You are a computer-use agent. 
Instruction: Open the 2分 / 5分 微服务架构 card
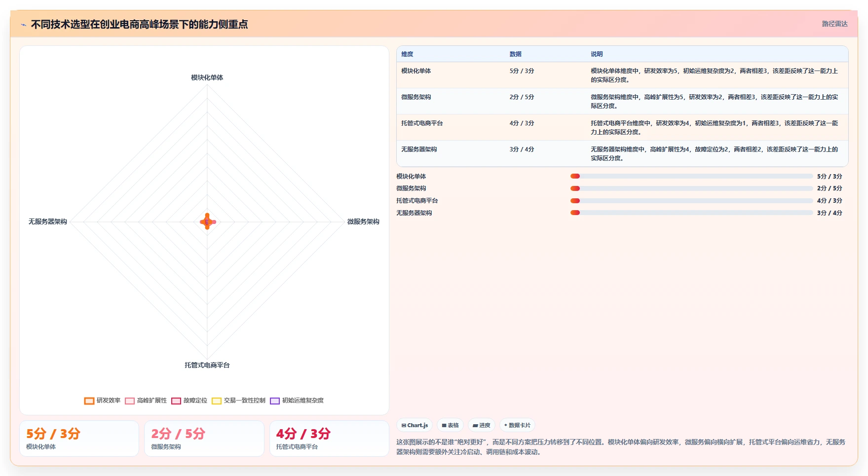click(x=204, y=439)
